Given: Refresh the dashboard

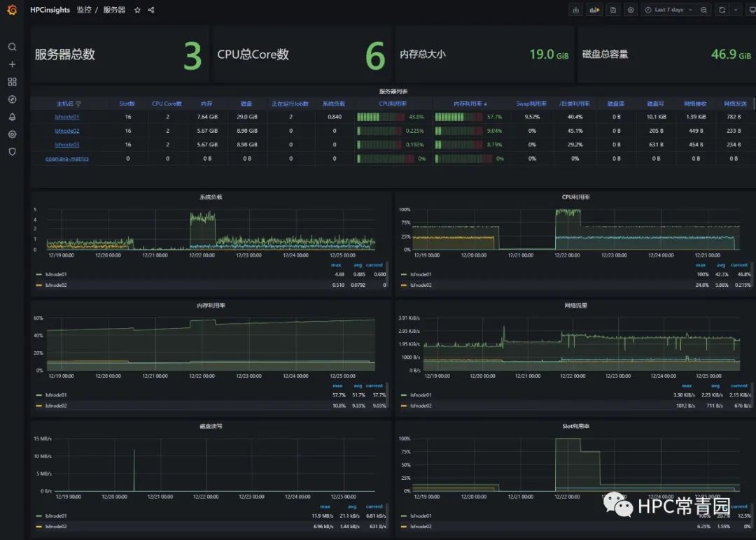Looking at the screenshot, I should click(x=722, y=10).
